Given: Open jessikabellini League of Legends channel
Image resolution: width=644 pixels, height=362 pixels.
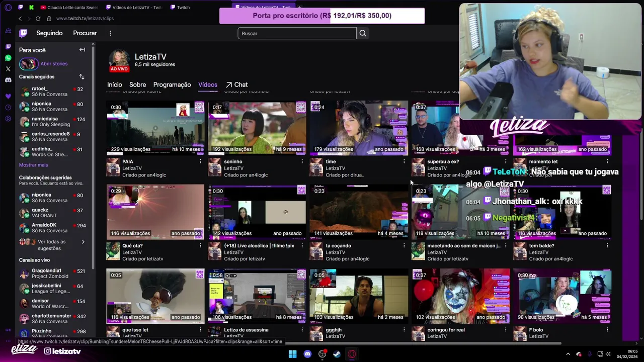Looking at the screenshot, I should tap(52, 289).
